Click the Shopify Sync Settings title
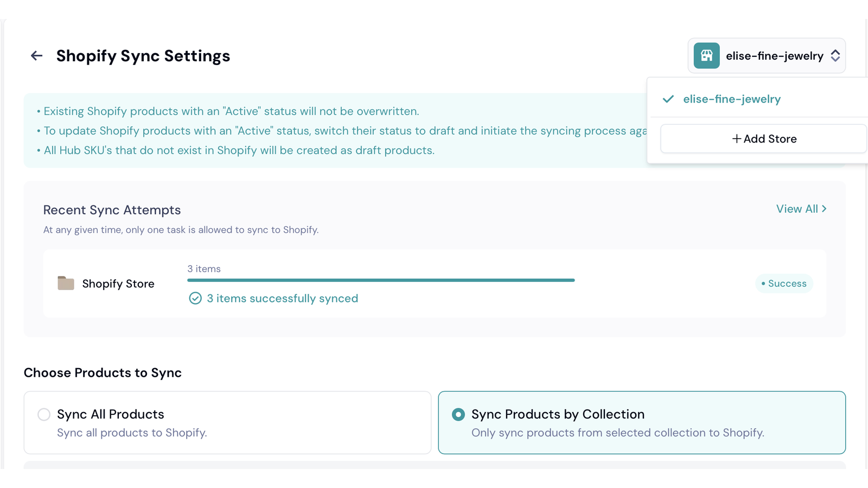The height and width of the screenshot is (488, 868). [x=143, y=56]
